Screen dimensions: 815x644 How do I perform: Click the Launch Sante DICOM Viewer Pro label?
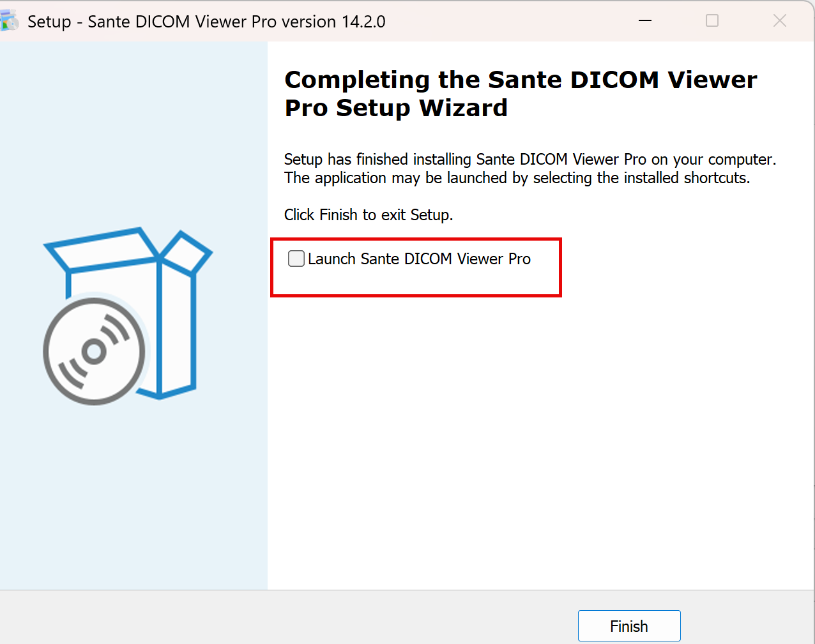tap(419, 258)
